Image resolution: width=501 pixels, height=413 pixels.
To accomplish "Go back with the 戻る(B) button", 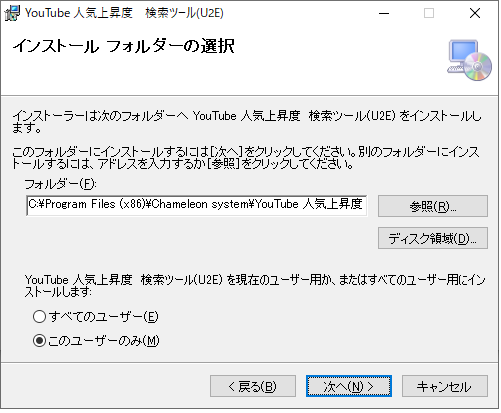I will click(x=253, y=386).
